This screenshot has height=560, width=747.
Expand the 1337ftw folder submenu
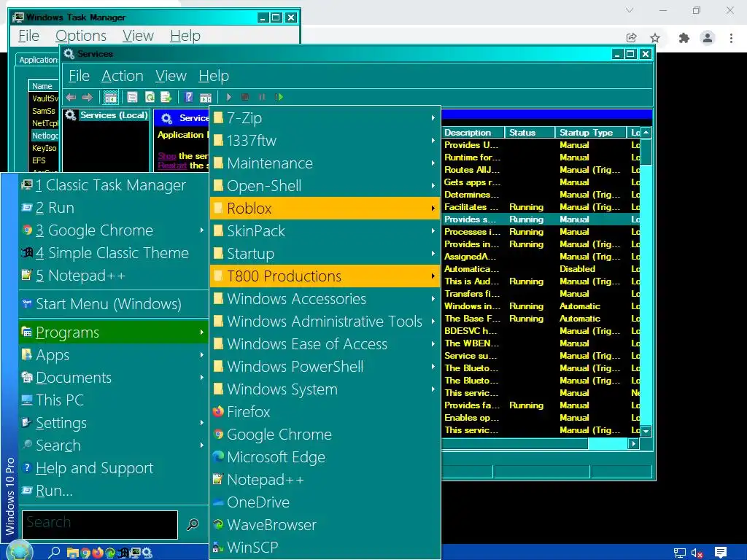point(325,141)
